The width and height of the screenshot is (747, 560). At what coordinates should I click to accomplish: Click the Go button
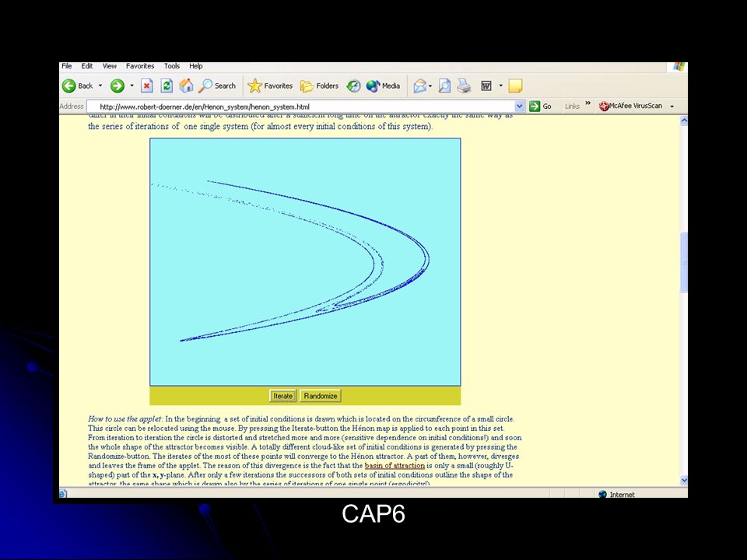point(541,107)
